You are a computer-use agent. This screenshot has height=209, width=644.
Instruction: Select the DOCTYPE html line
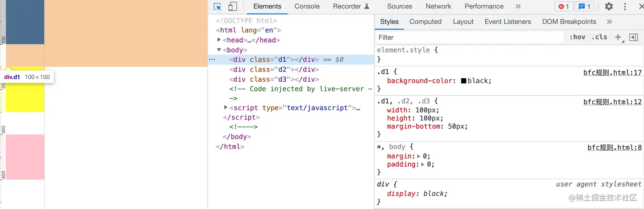(x=246, y=20)
